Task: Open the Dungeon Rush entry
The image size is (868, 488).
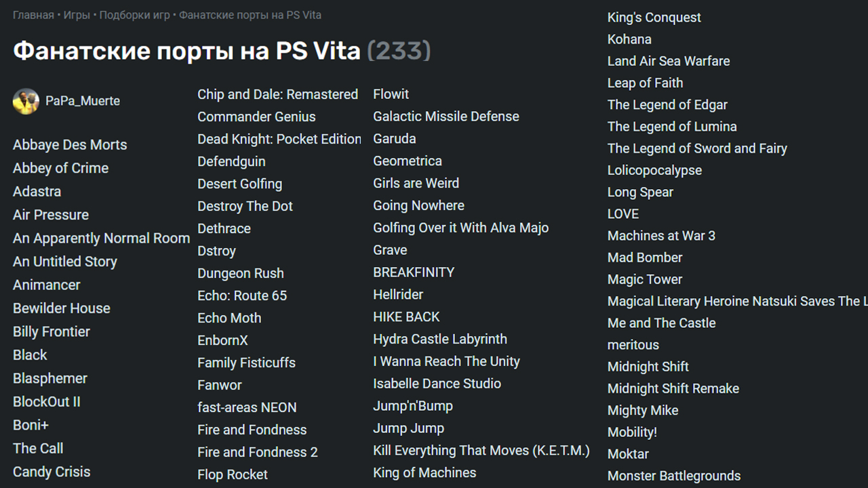Action: pyautogui.click(x=241, y=274)
